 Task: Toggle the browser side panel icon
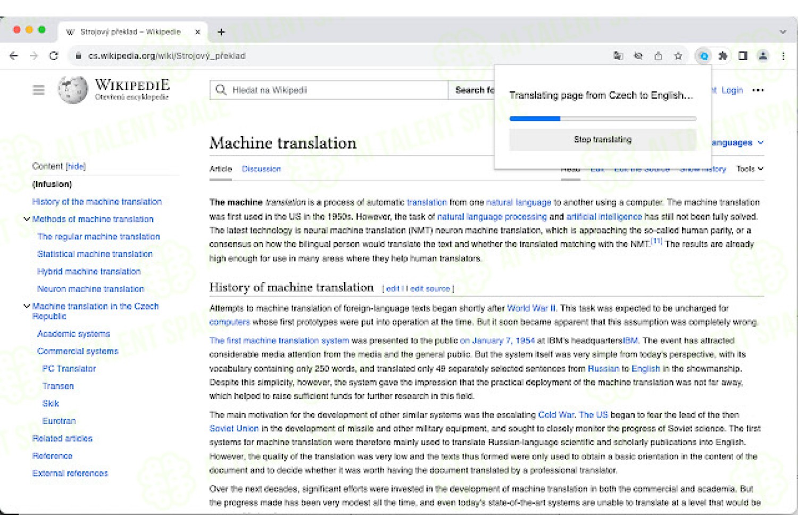point(743,56)
